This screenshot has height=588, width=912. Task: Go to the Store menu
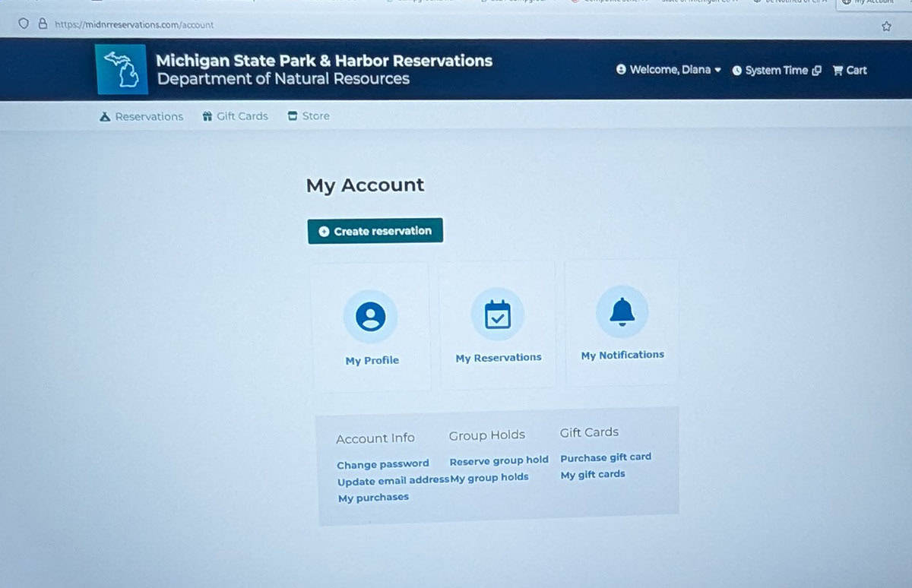(x=309, y=116)
